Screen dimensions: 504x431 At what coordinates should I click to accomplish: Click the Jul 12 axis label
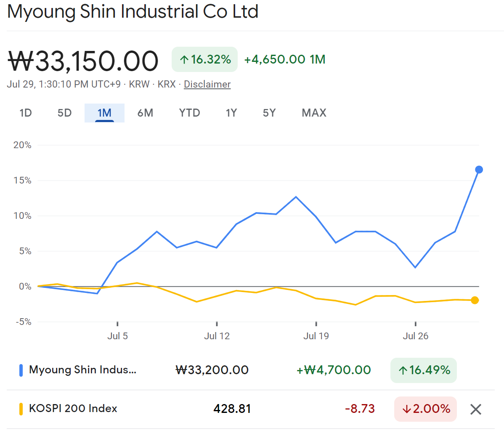217,336
